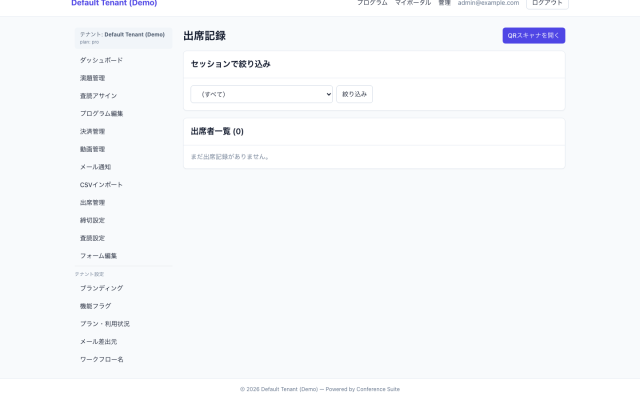Viewport: 640px width, 400px height.
Task: Select 出席管理 in sidebar
Action: (x=123, y=202)
